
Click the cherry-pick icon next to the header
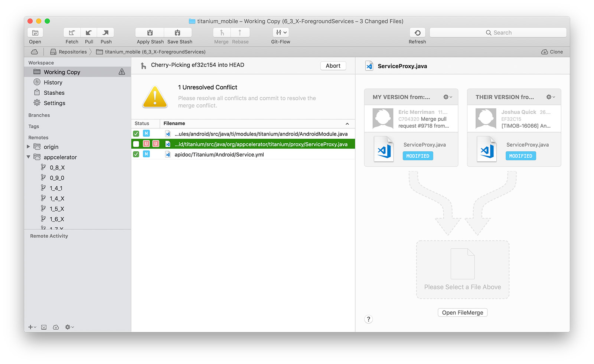(143, 66)
